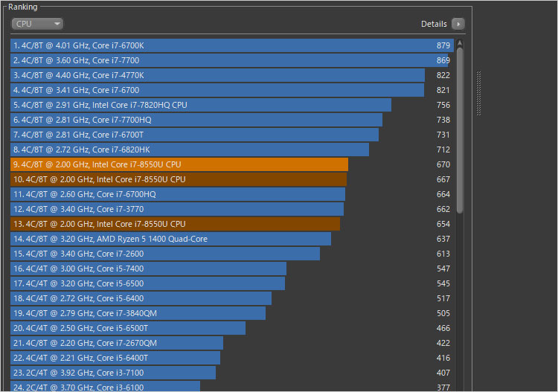The height and width of the screenshot is (392, 558).
Task: Select the Core i3-6100 ranking row
Action: (x=232, y=386)
